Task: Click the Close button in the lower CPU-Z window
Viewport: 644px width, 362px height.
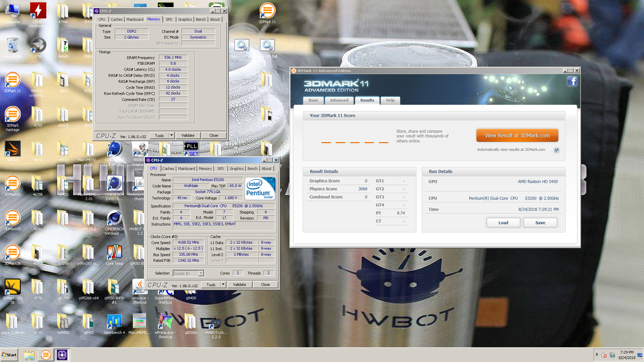Action: coord(265,285)
